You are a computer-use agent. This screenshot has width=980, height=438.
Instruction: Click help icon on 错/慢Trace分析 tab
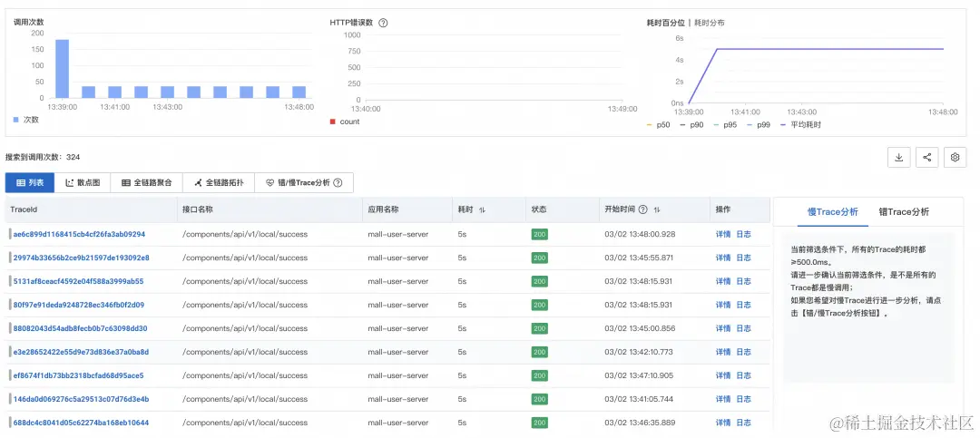[338, 183]
